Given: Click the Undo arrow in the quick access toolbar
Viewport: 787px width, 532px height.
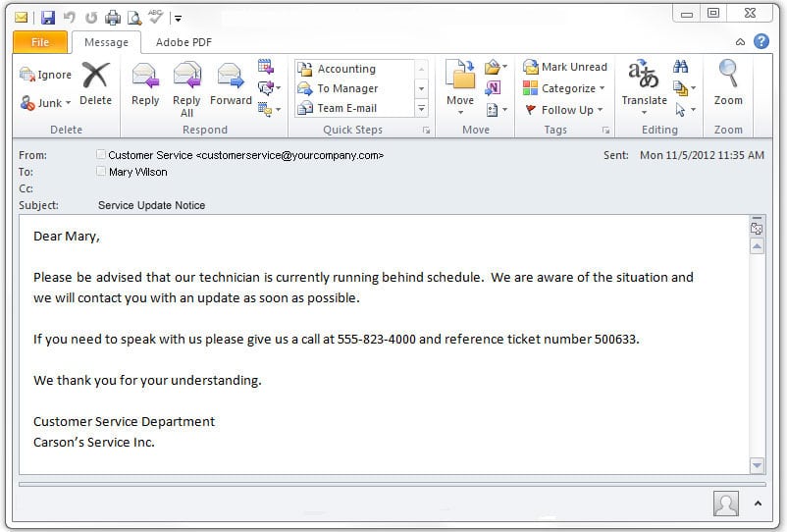Looking at the screenshot, I should 70,18.
